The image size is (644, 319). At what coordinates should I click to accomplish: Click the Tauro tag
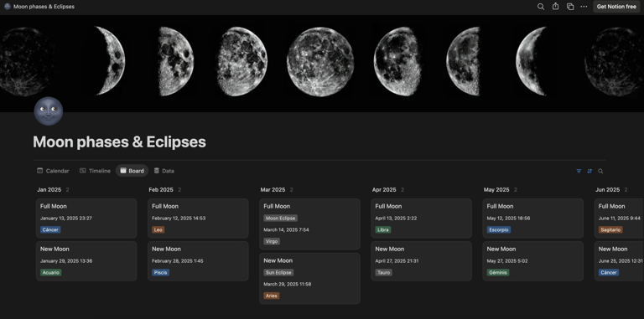click(x=383, y=272)
